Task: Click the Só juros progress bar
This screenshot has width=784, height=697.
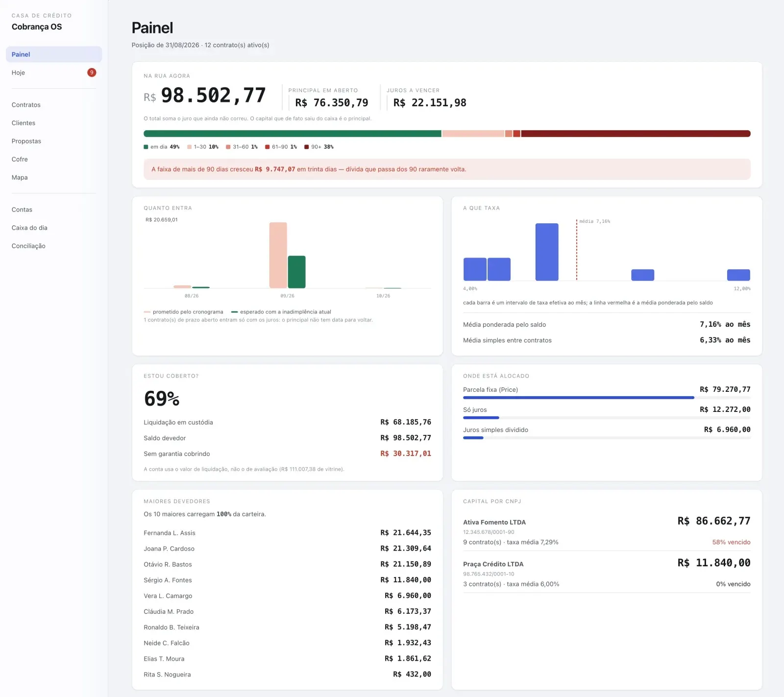Action: point(607,418)
